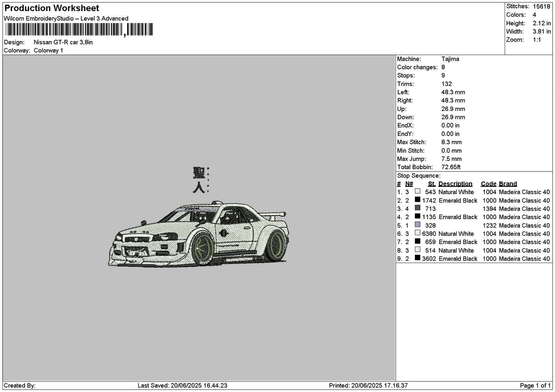The height and width of the screenshot is (392, 555).
Task: Click the black swatch in stop 7
Action: [418, 242]
